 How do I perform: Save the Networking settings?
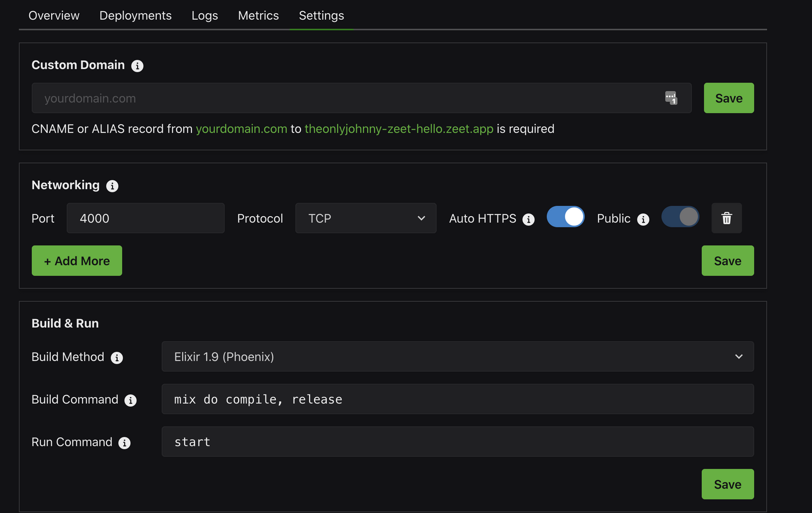727,261
